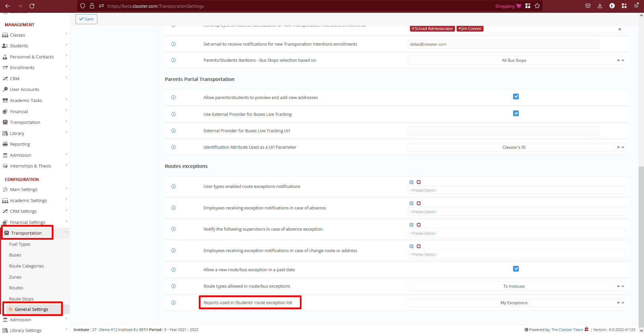Open browser downloads panel
644x333 pixels.
pos(600,6)
